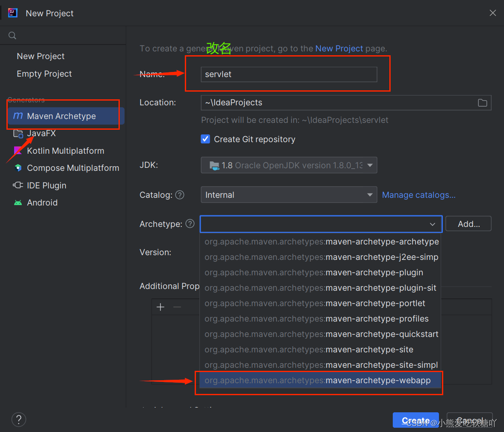The width and height of the screenshot is (504, 432).
Task: Choose maven-archetype-webapp option
Action: tap(320, 381)
